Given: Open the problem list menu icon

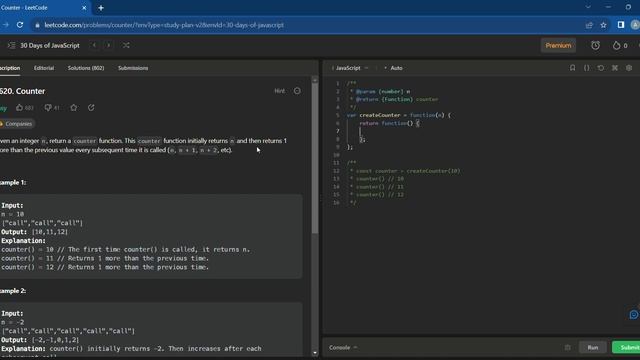Looking at the screenshot, I should click(11, 45).
